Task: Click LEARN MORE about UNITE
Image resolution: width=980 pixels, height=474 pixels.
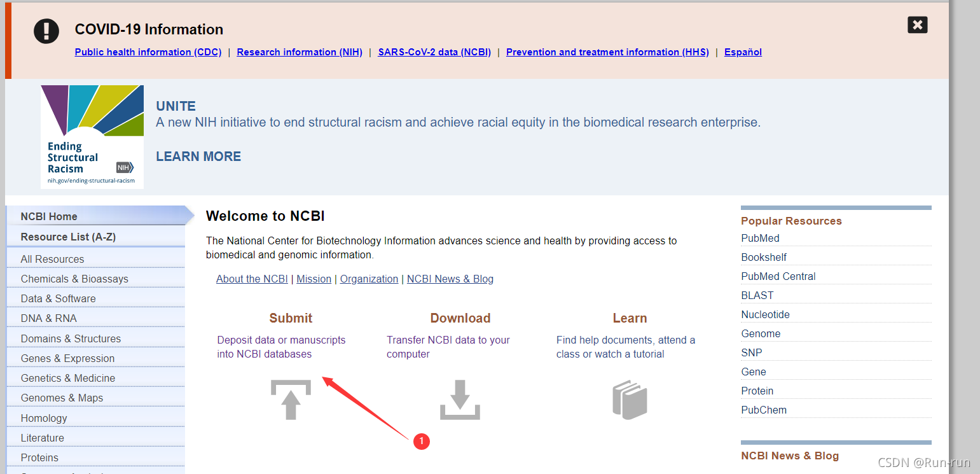Action: 198,157
